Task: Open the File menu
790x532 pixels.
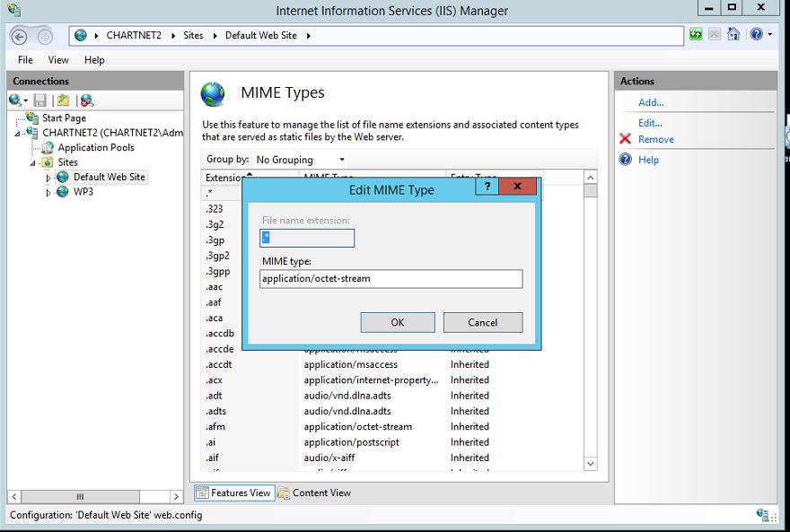Action: pyautogui.click(x=25, y=60)
